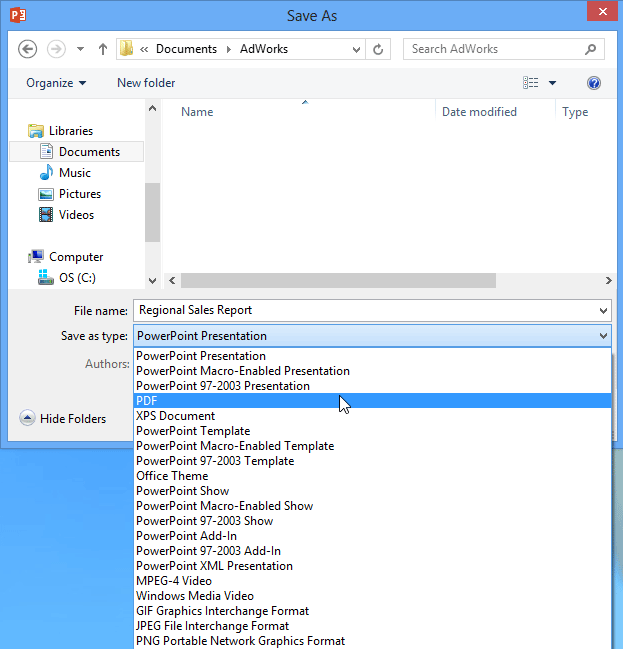This screenshot has height=649, width=623.
Task: Expand the File name dropdown arrow
Action: click(603, 310)
